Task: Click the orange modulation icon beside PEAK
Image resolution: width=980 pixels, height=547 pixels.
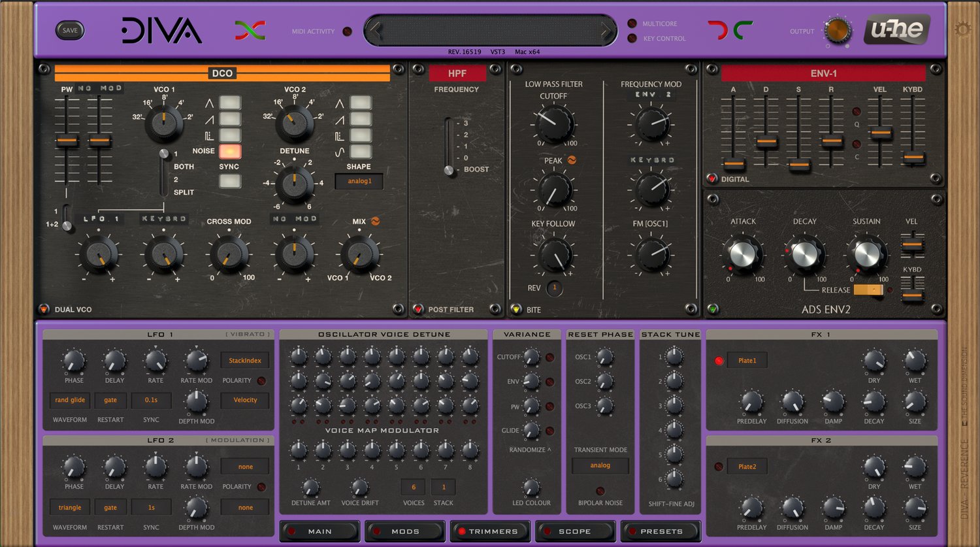Action: coord(572,160)
